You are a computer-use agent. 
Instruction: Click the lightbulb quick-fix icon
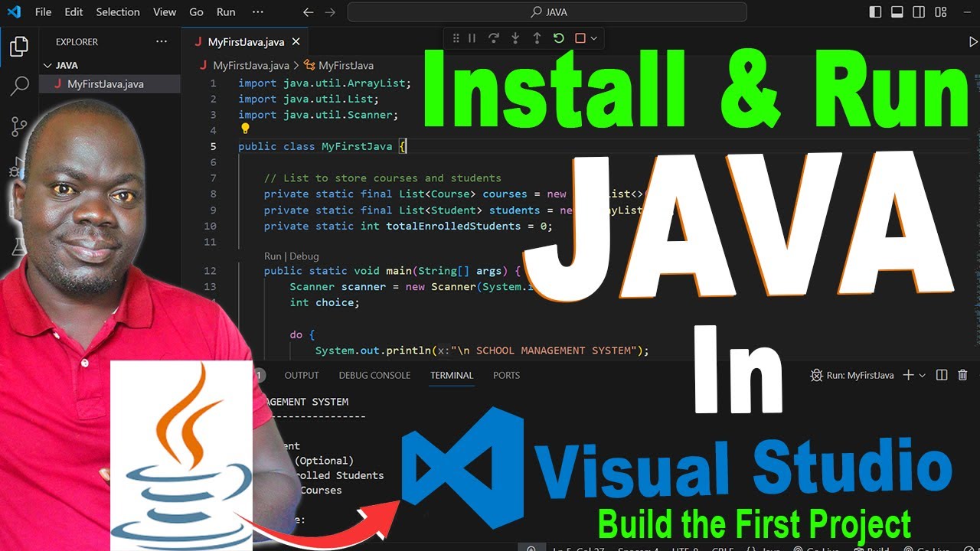coord(245,129)
